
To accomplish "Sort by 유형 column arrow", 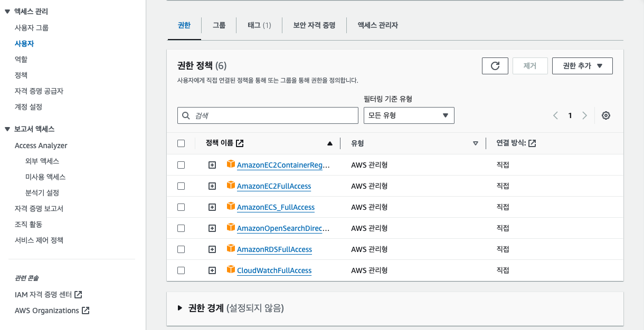I will [476, 143].
